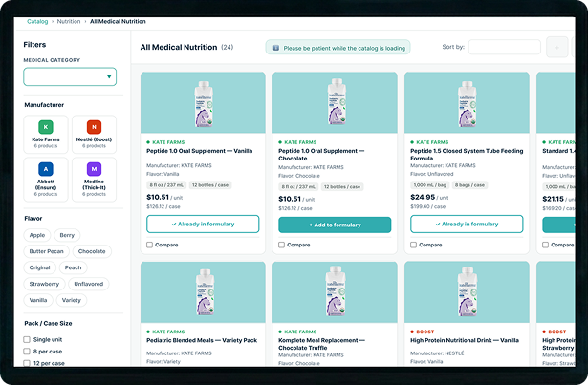Open Peptide 1.5 Closed System product image
Viewport: 588px width, 385px height.
click(x=467, y=103)
